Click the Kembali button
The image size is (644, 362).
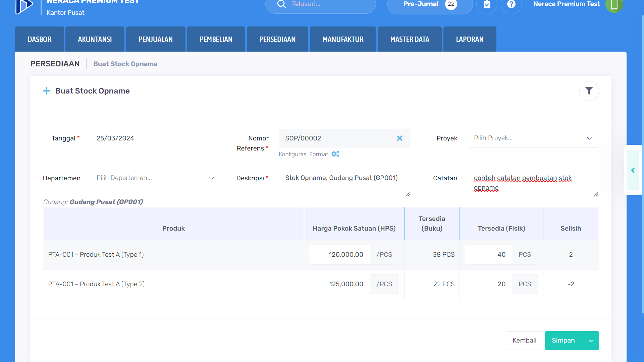[524, 341]
